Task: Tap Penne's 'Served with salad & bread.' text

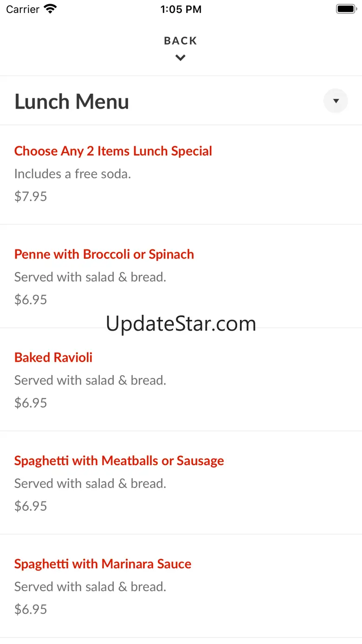Action: tap(90, 277)
